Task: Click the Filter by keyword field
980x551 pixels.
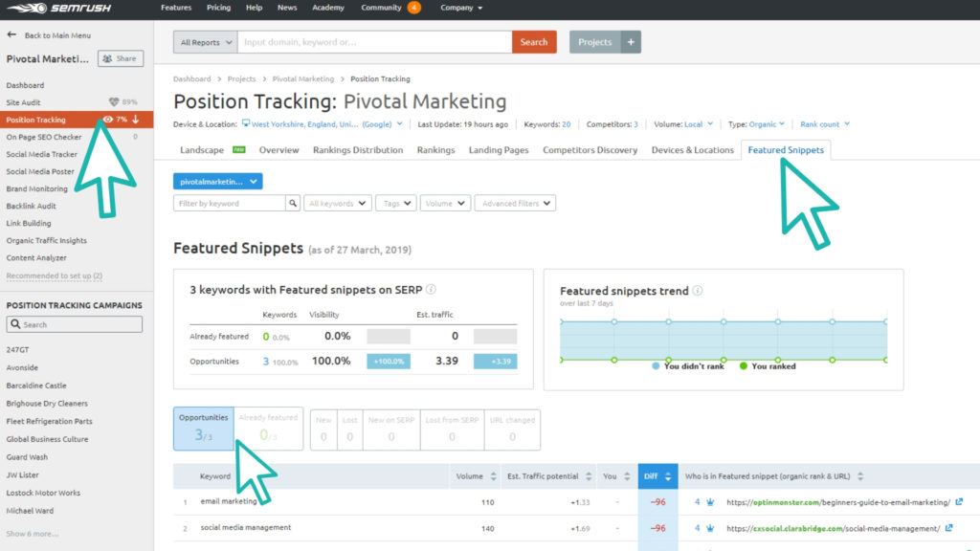Action: [230, 203]
